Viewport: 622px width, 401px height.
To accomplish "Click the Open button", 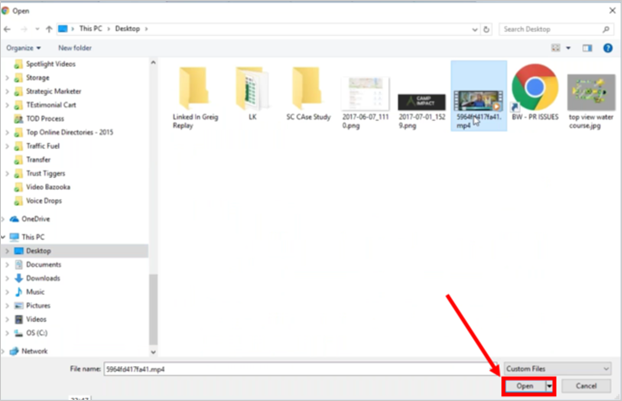I will 523,385.
